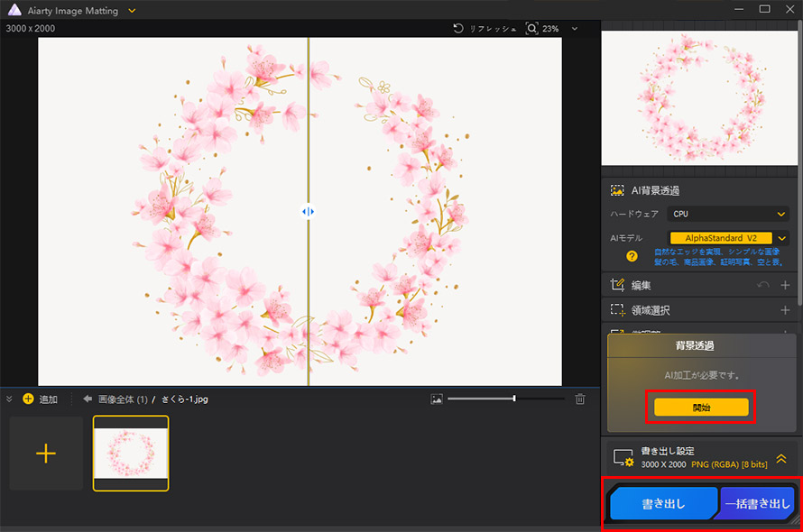Screen dimensions: 803x532
Task: Open the AIモデル AlphaStandard V2 dropdown
Action: tap(782, 238)
